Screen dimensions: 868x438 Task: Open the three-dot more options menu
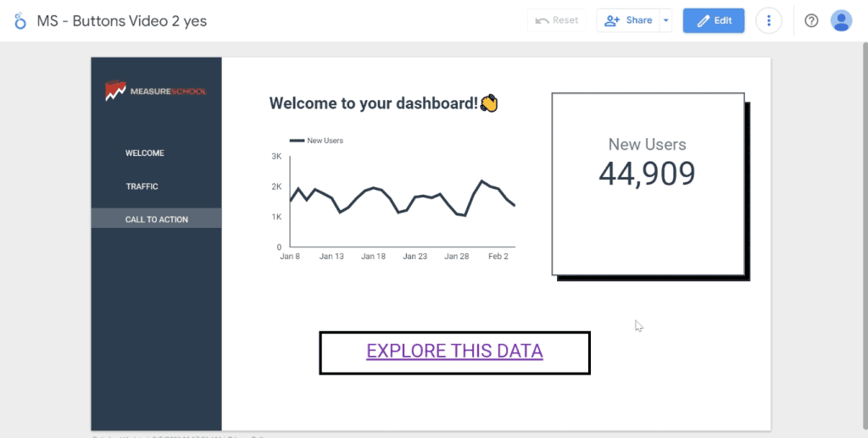[x=769, y=21]
